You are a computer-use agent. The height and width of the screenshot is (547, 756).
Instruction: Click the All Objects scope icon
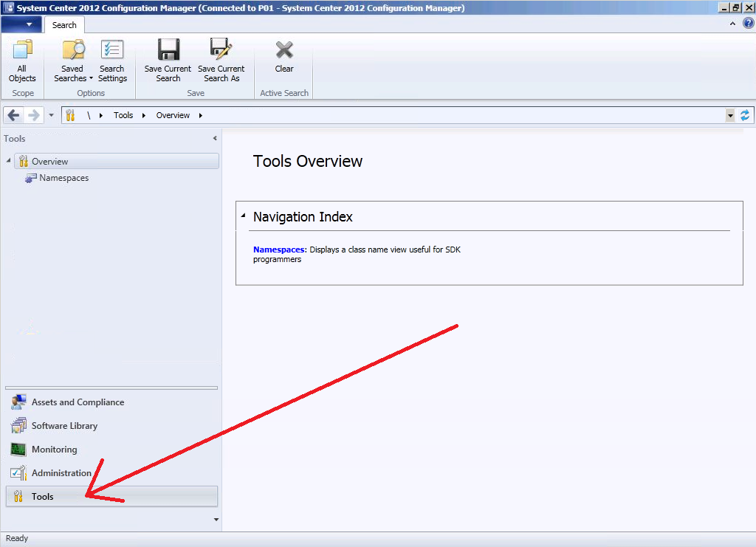(22, 50)
